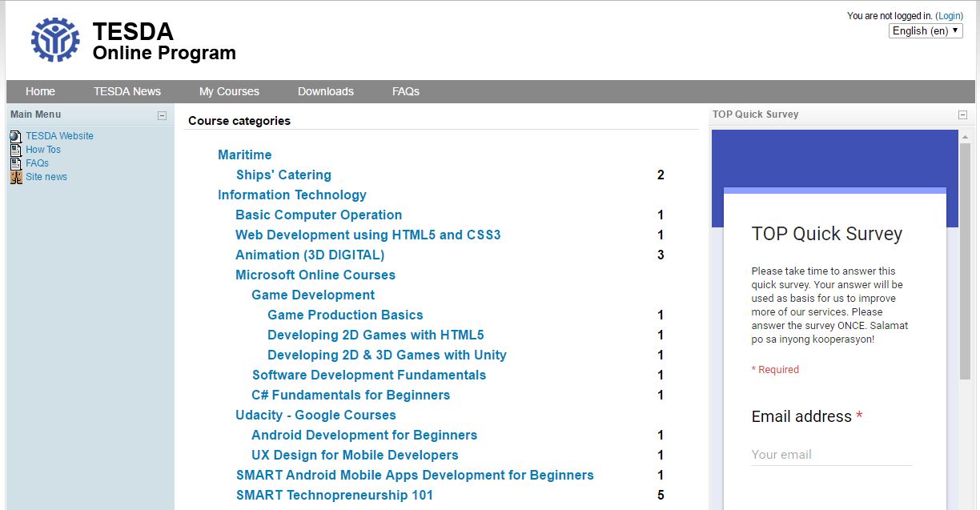Image resolution: width=980 pixels, height=510 pixels.
Task: Open the FAQs link in Main Menu
Action: coord(37,163)
